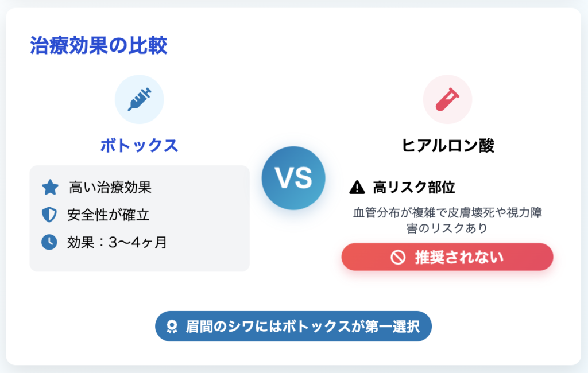
Task: Click the ヒアルロン酸 title text
Action: (x=447, y=145)
